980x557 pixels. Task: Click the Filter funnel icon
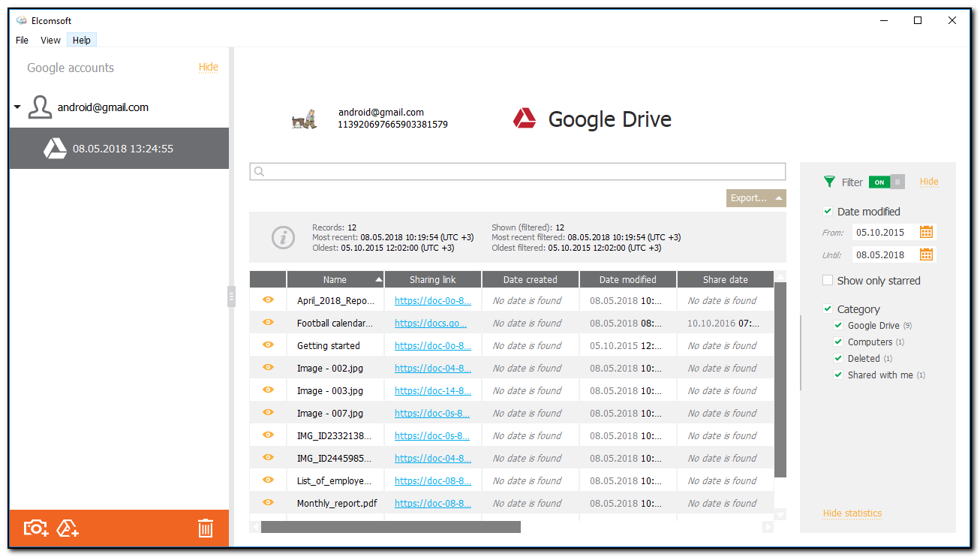(x=829, y=181)
